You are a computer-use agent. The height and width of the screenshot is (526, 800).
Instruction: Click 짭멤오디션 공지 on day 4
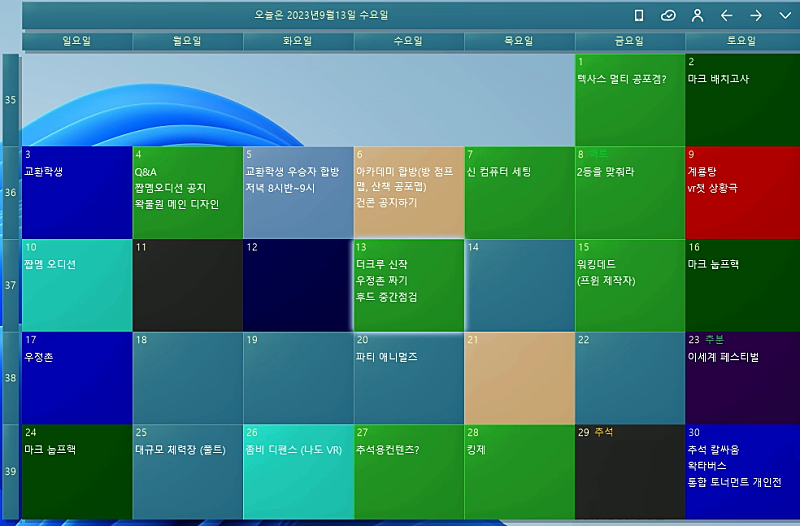point(170,188)
